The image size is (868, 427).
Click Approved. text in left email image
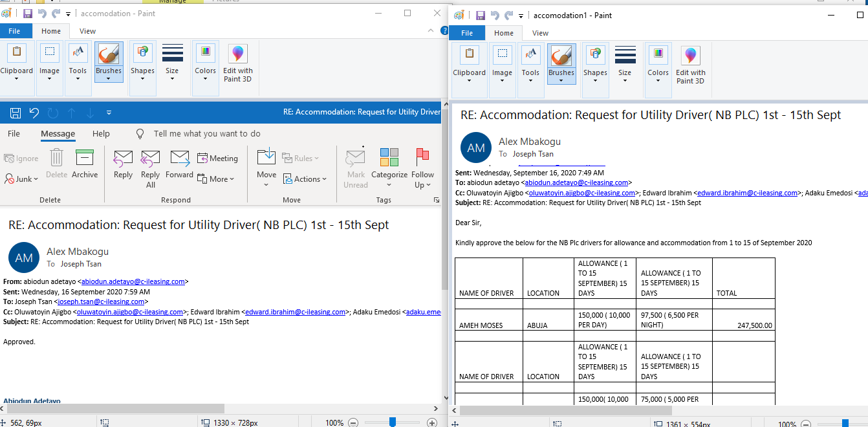[x=19, y=342]
